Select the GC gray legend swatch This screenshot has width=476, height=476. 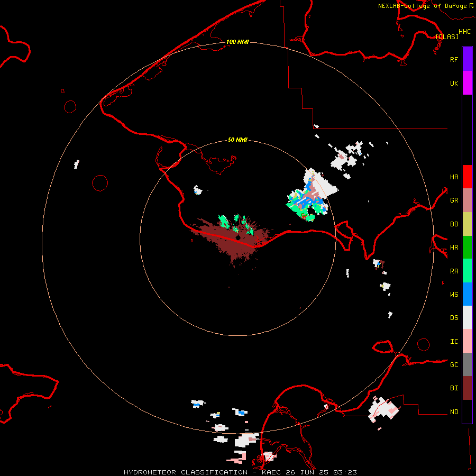[467, 364]
